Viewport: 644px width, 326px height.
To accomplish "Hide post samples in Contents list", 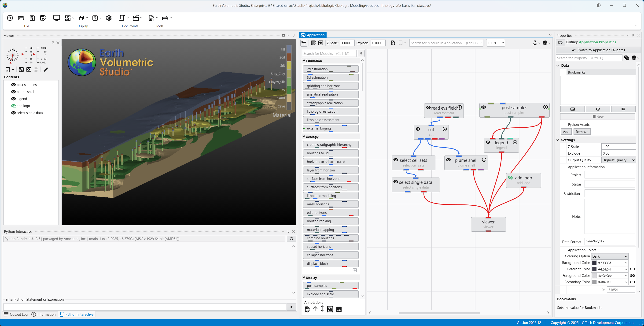I will [x=14, y=85].
